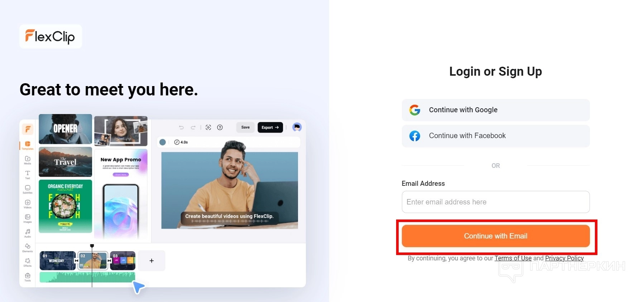Click the orange Continue with Email button
This screenshot has width=644, height=302.
(x=496, y=236)
